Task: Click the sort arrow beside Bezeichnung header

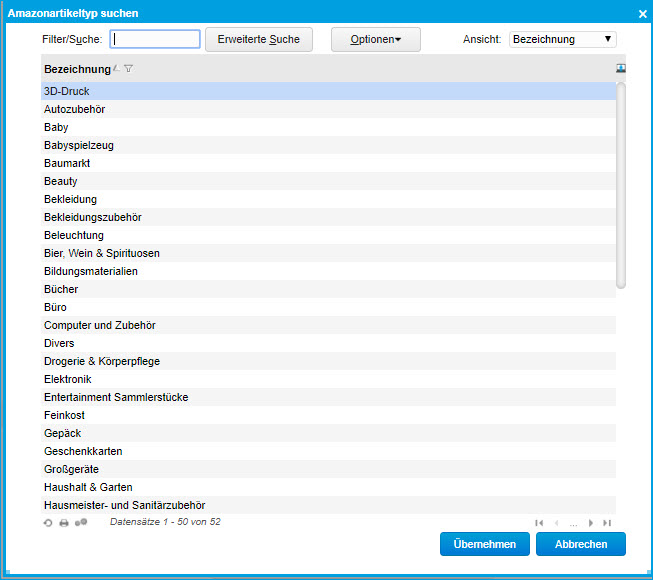Action: [117, 68]
